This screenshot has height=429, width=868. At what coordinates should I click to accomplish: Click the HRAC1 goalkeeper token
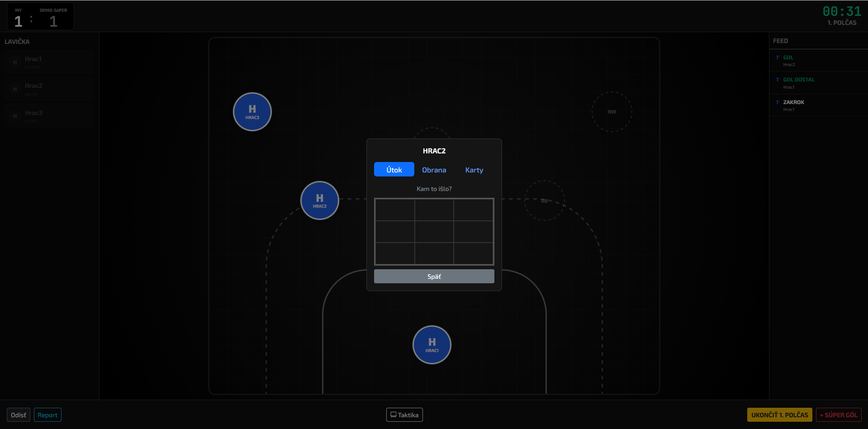(432, 345)
